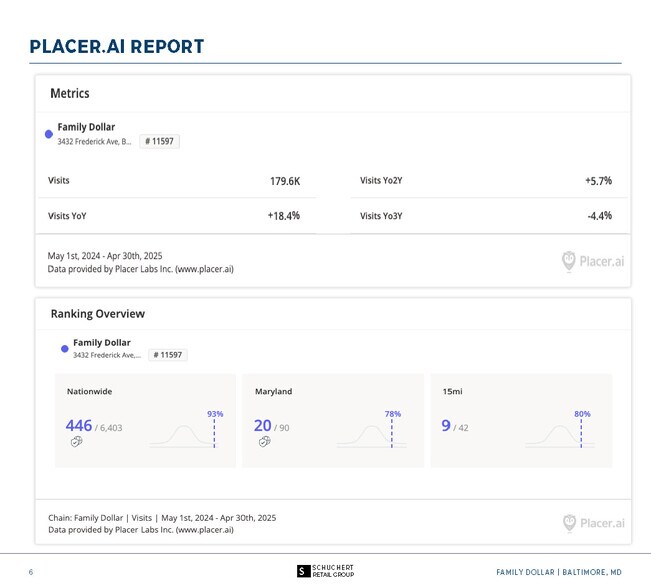Screen dimensions: 651x588
Task: Click the Maryland distribution curve chart
Action: [x=372, y=436]
